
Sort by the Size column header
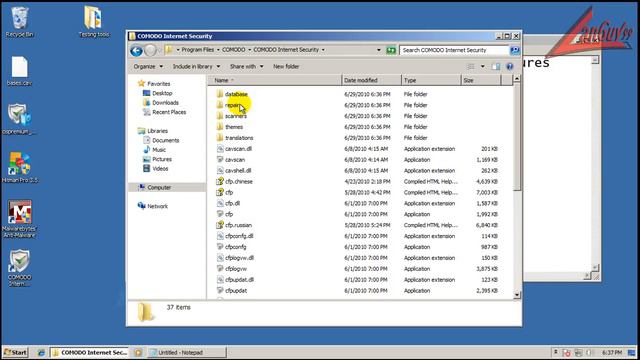(x=481, y=80)
